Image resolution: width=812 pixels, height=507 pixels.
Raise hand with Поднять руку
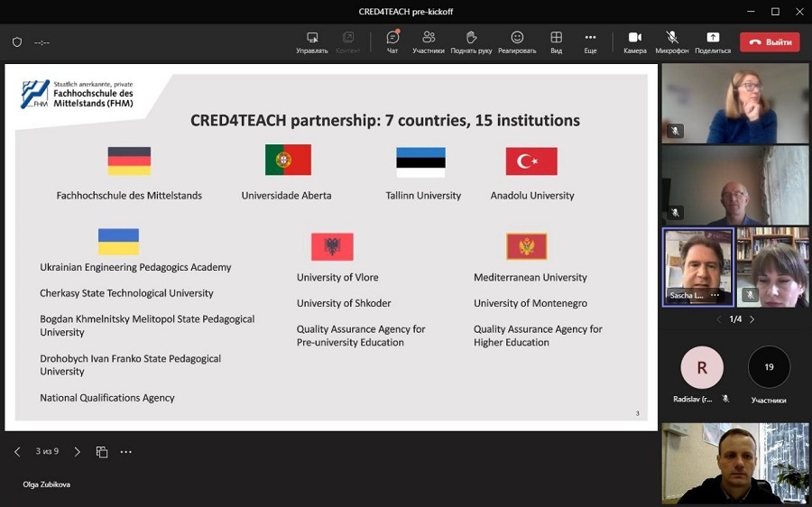[471, 42]
